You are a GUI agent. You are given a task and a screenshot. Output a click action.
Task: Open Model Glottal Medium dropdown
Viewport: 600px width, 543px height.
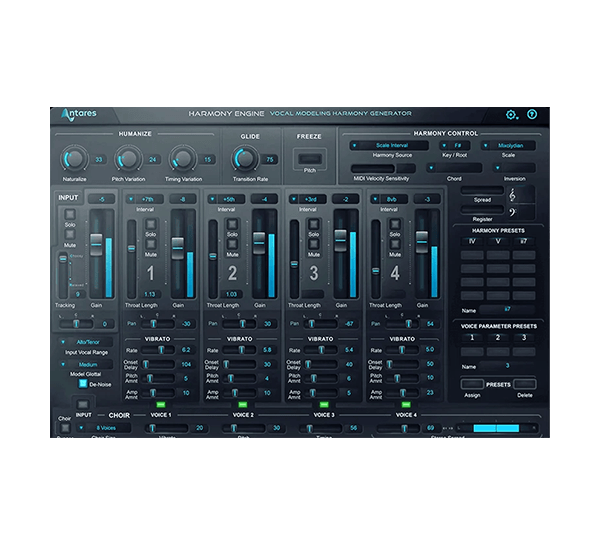tap(86, 364)
